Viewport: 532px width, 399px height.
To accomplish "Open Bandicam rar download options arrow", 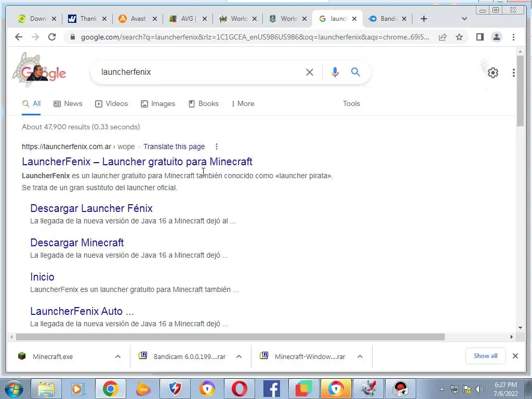I will click(239, 356).
